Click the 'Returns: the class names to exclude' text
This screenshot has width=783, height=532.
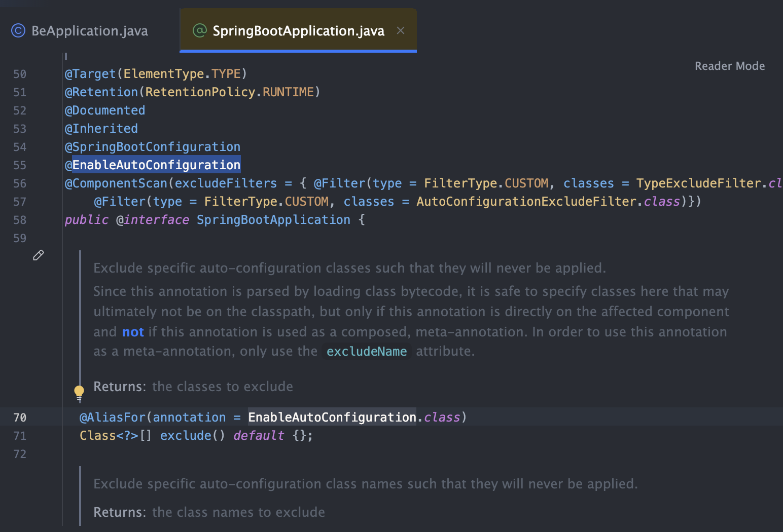click(209, 512)
